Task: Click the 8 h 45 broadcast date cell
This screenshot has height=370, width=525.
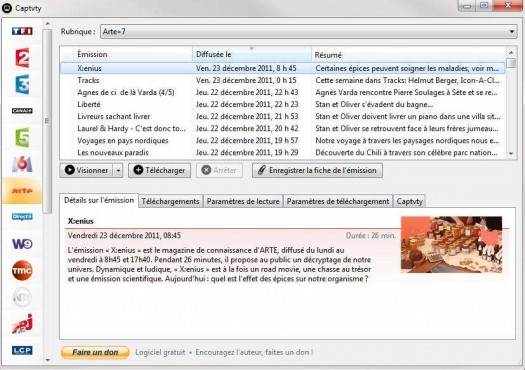Action: [246, 68]
